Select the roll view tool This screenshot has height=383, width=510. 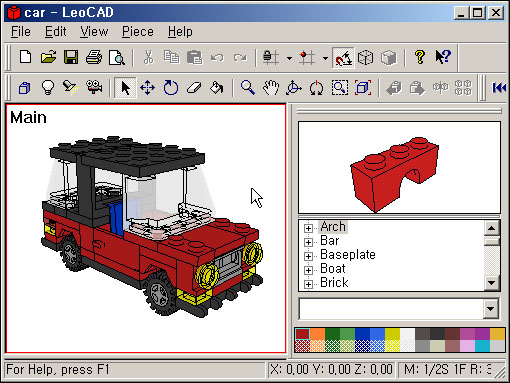(316, 88)
